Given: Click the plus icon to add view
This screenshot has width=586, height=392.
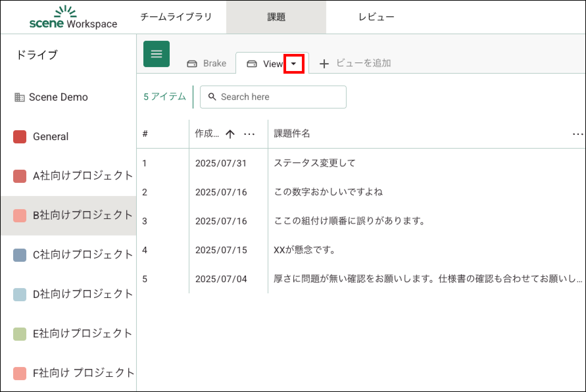Looking at the screenshot, I should (x=324, y=63).
